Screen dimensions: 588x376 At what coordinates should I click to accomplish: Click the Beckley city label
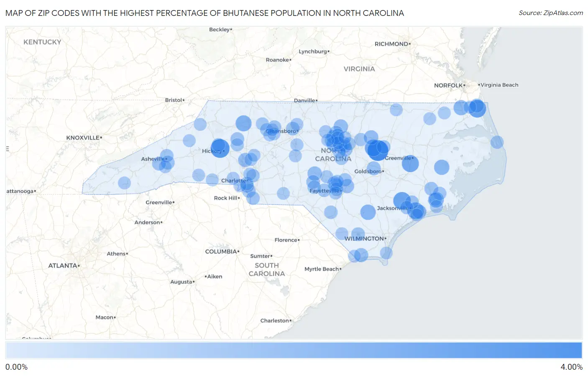pos(220,30)
